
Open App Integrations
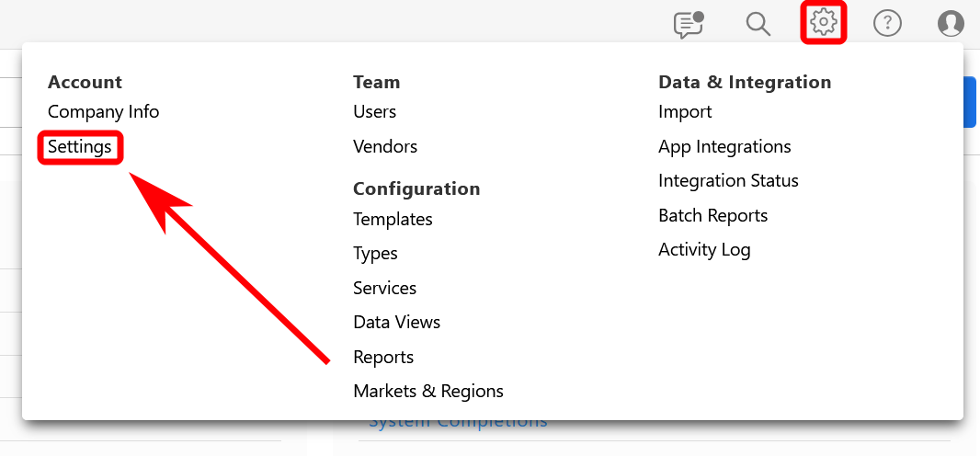(x=724, y=147)
